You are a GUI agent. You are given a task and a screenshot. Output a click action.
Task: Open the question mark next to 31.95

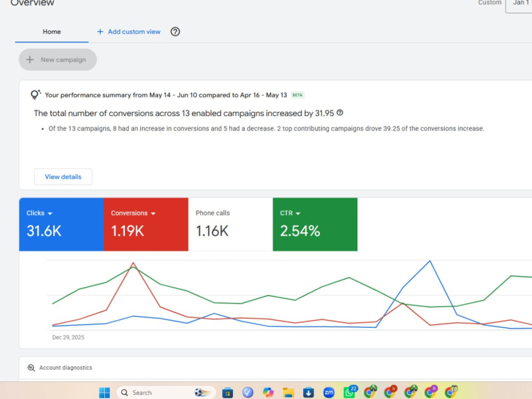click(x=339, y=113)
